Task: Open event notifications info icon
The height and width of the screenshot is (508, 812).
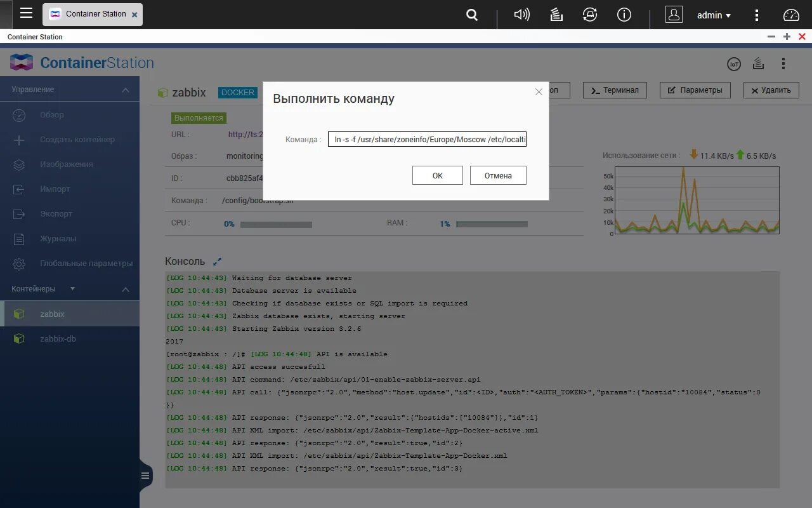Action: [x=624, y=15]
